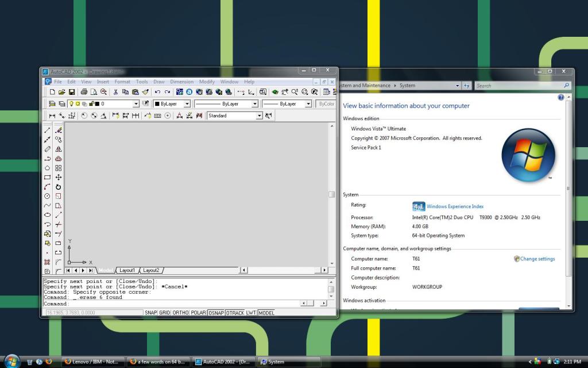Open the Windows Experience Index link

pos(455,206)
